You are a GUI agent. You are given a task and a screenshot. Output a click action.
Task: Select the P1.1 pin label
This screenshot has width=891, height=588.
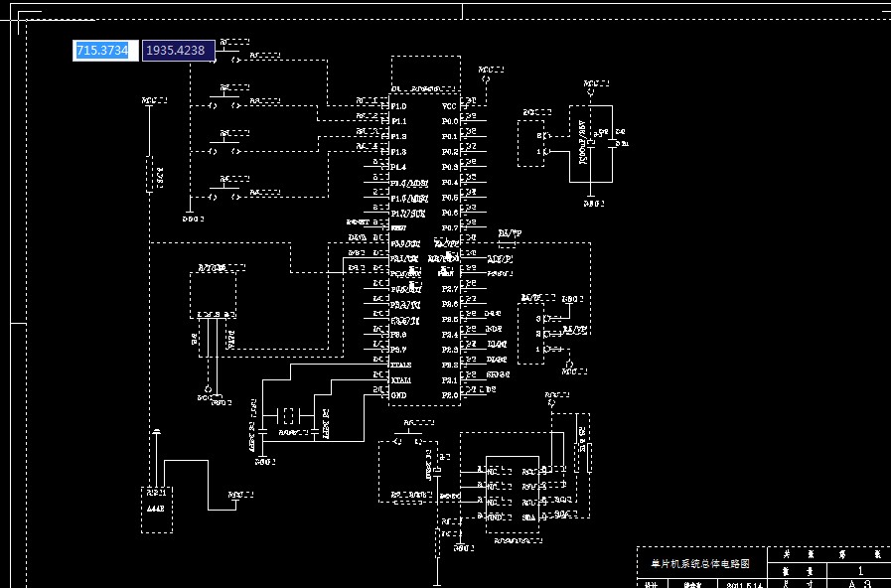(x=399, y=121)
